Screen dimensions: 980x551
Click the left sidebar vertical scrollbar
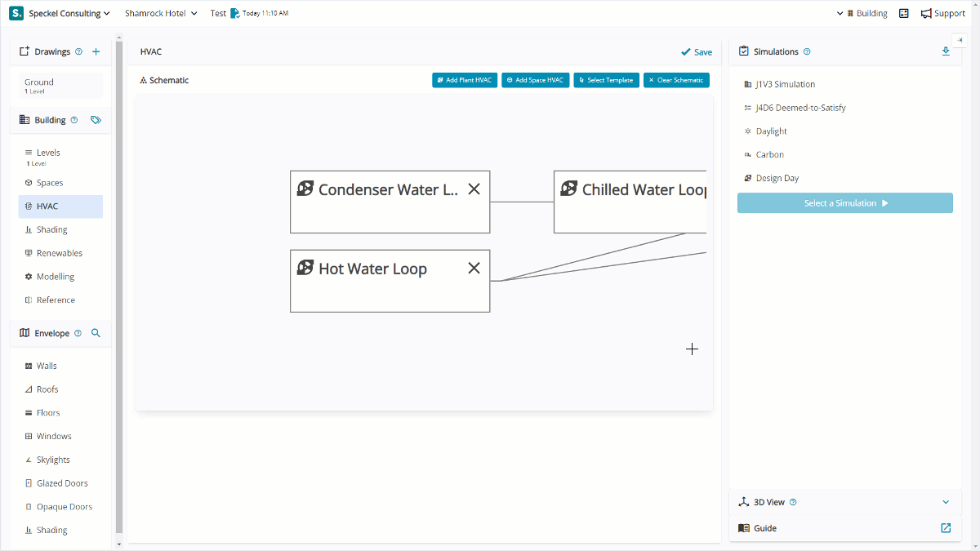(x=119, y=286)
